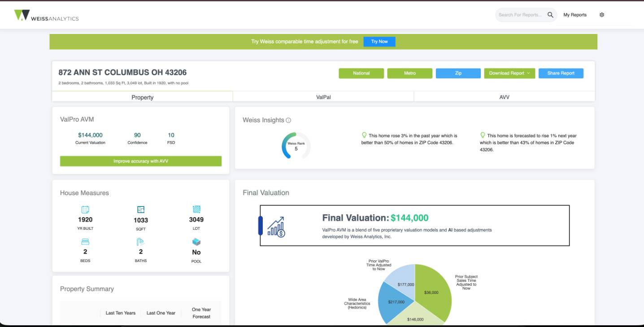Click the FSD value 10
This screenshot has width=644, height=327.
171,135
